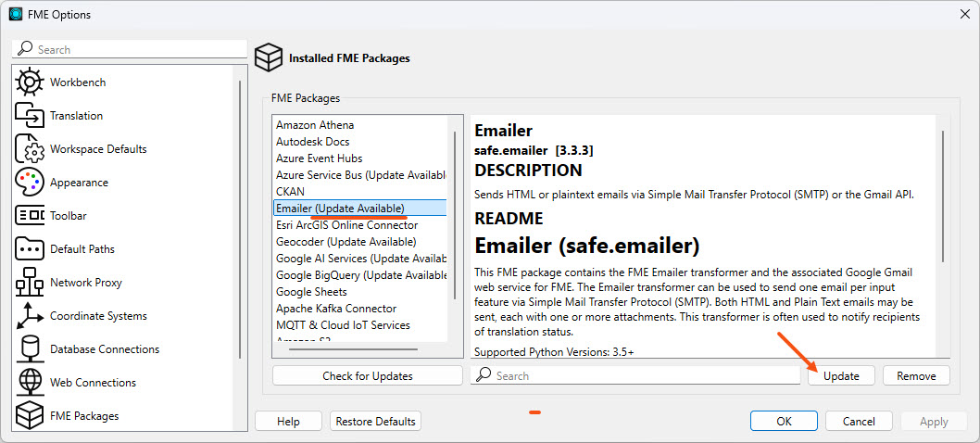Select Emailer (Update Available) entry
Image resolution: width=980 pixels, height=443 pixels.
click(360, 209)
